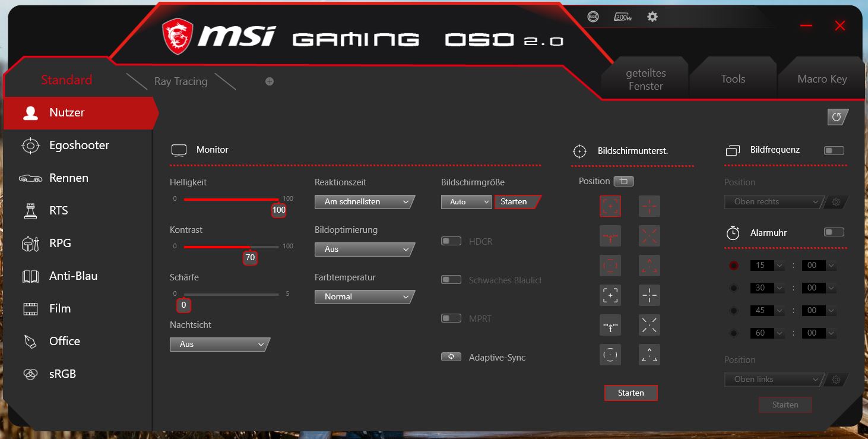Open the Bildoptimierung dropdown
Viewport: 868px width, 439px height.
tap(365, 249)
